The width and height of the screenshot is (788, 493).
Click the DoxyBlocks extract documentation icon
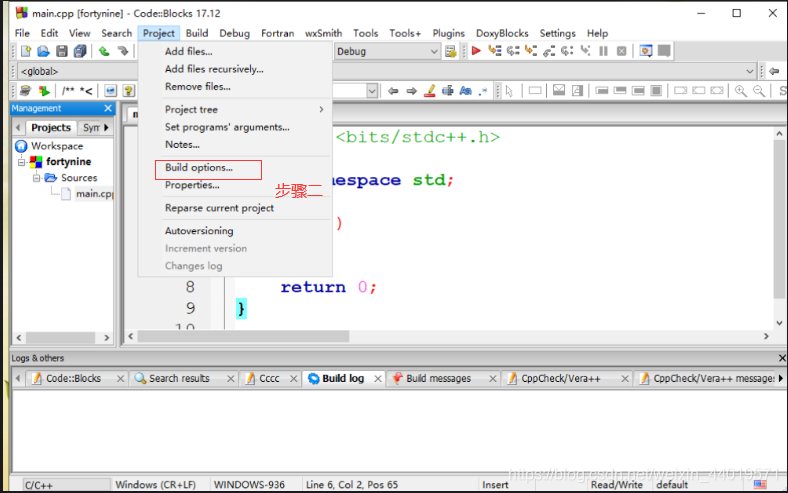(x=44, y=91)
